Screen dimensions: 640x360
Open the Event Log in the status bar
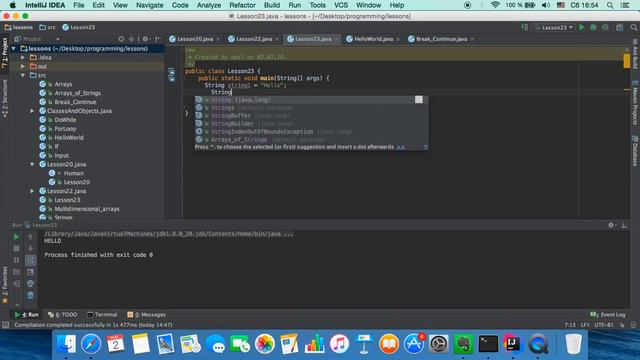[608, 315]
